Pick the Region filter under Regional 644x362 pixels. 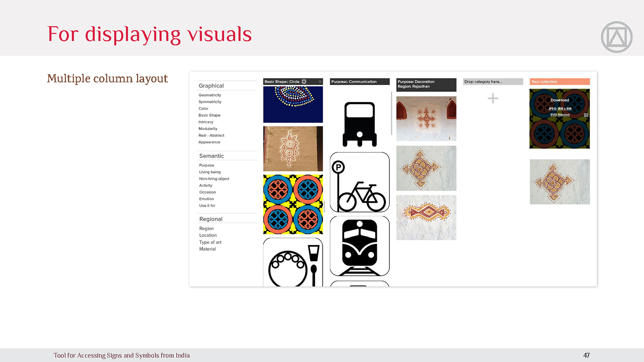tap(206, 228)
